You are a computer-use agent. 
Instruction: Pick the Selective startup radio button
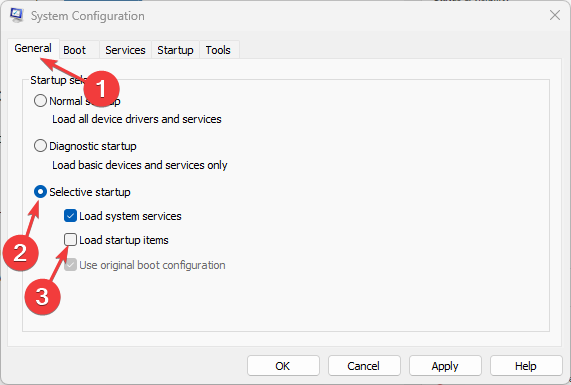coord(40,192)
